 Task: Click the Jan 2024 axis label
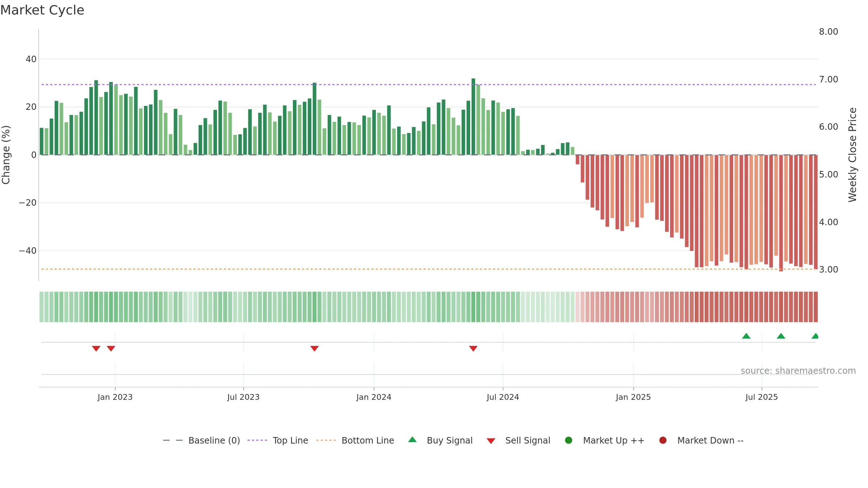click(x=374, y=397)
